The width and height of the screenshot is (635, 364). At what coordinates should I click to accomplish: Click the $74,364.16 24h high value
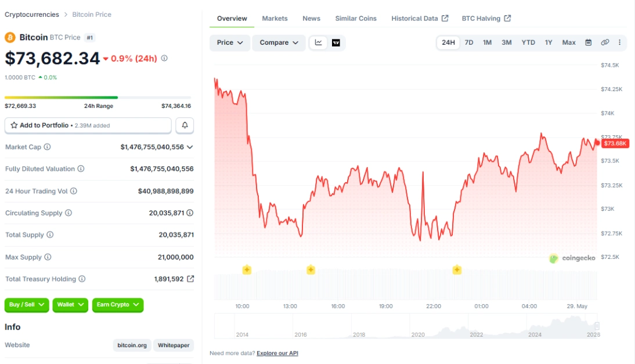click(176, 106)
